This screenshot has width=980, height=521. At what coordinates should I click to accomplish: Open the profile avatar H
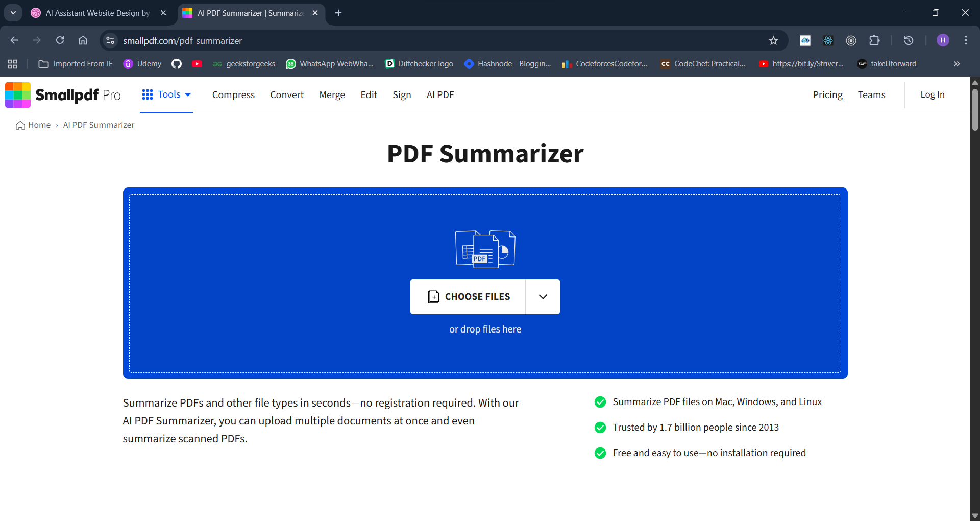pyautogui.click(x=943, y=40)
